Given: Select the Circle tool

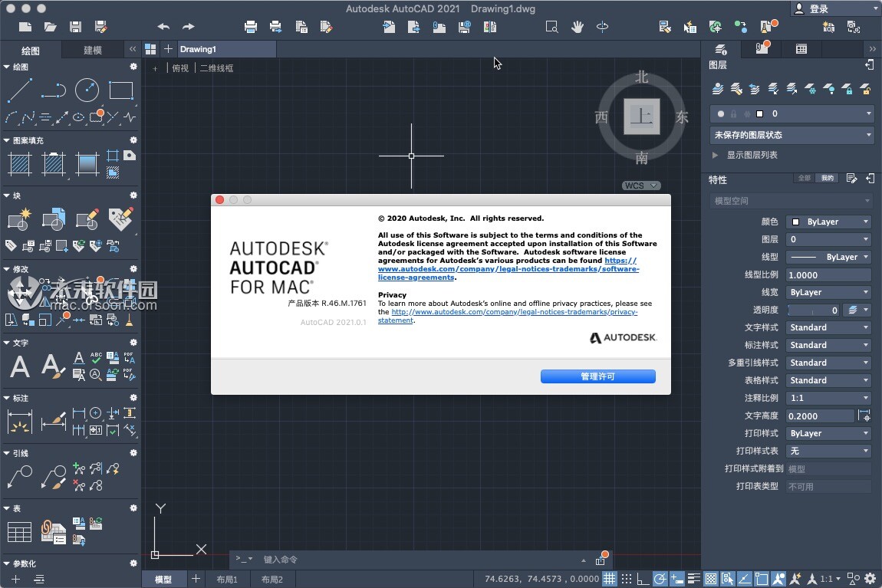Looking at the screenshot, I should pos(87,90).
